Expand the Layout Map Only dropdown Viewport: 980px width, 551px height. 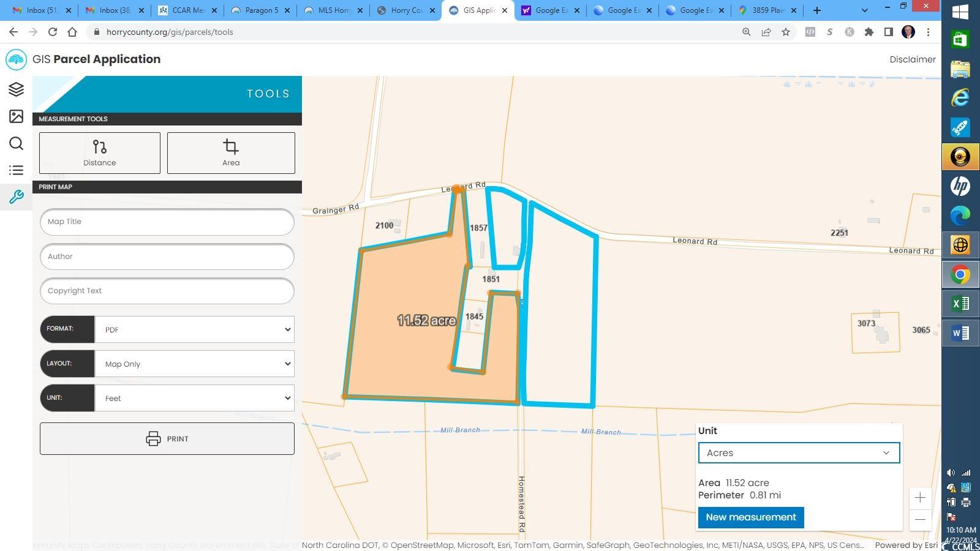194,364
